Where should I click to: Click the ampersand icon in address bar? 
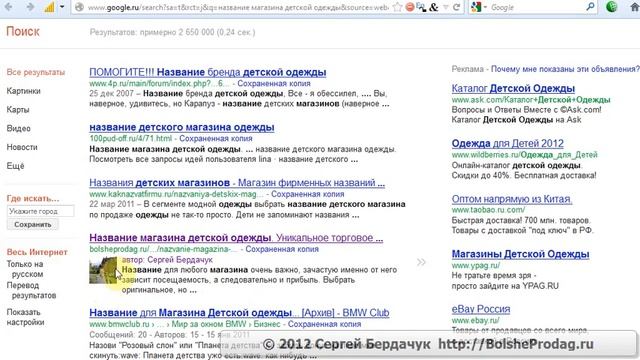[x=434, y=7]
